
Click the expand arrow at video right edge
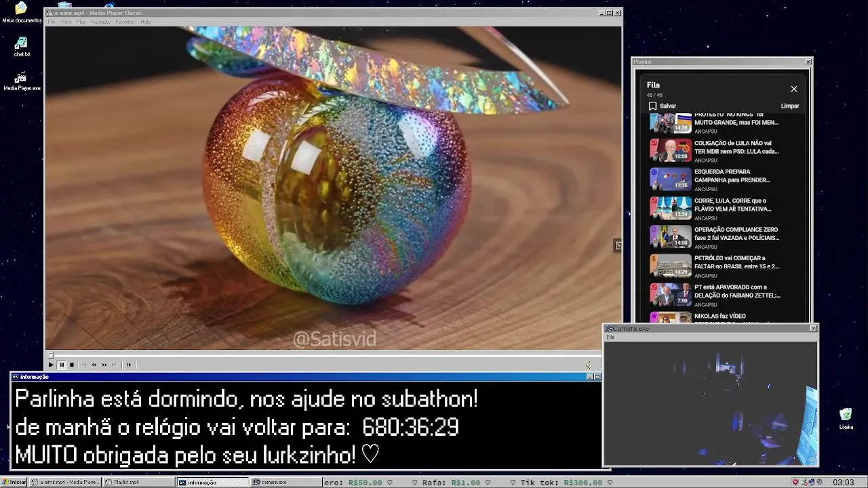click(x=618, y=245)
